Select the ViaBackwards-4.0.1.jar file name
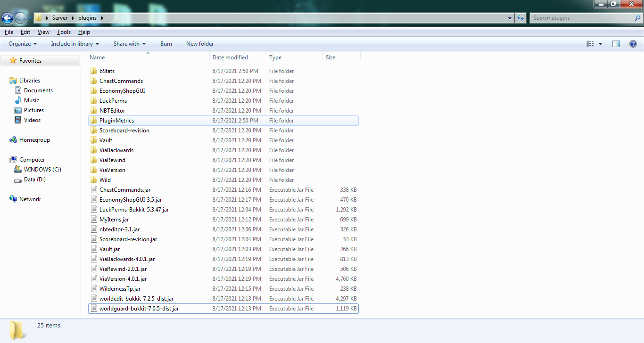This screenshot has height=343, width=644. [127, 259]
